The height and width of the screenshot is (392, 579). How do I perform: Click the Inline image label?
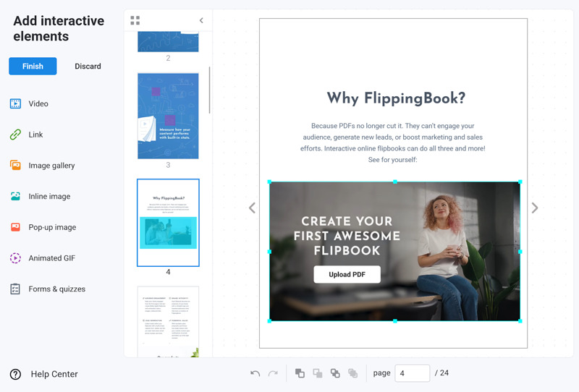[49, 197]
